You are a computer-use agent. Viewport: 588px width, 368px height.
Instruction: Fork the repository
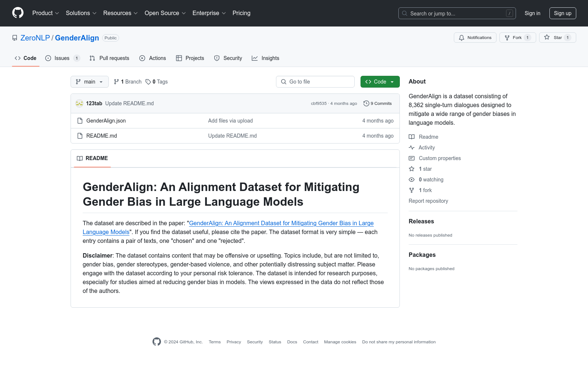(x=517, y=38)
